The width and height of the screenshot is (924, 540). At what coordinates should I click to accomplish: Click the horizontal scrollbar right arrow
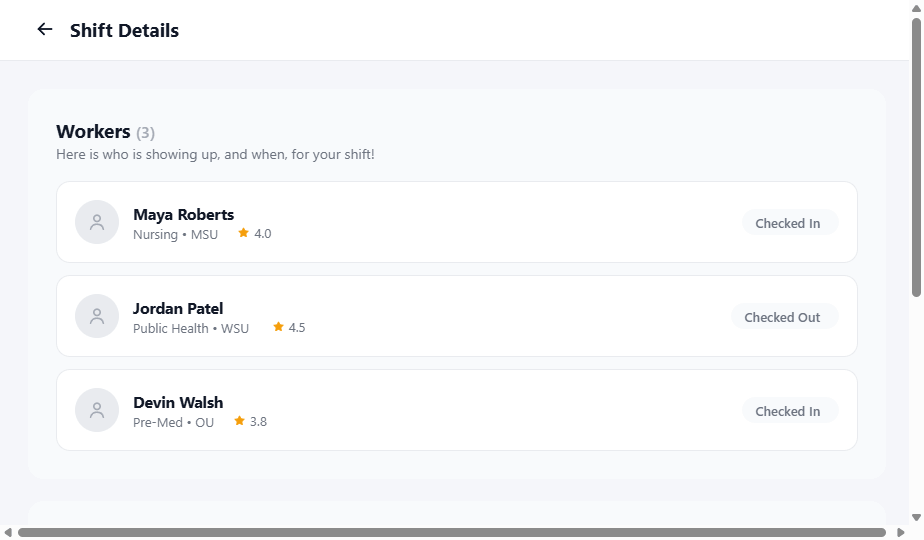pyautogui.click(x=900, y=532)
